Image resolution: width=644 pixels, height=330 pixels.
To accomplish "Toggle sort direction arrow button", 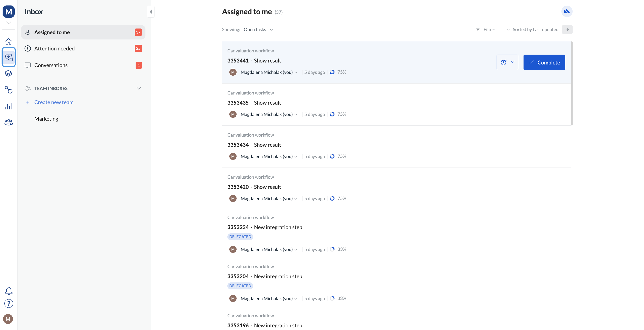I will [567, 30].
